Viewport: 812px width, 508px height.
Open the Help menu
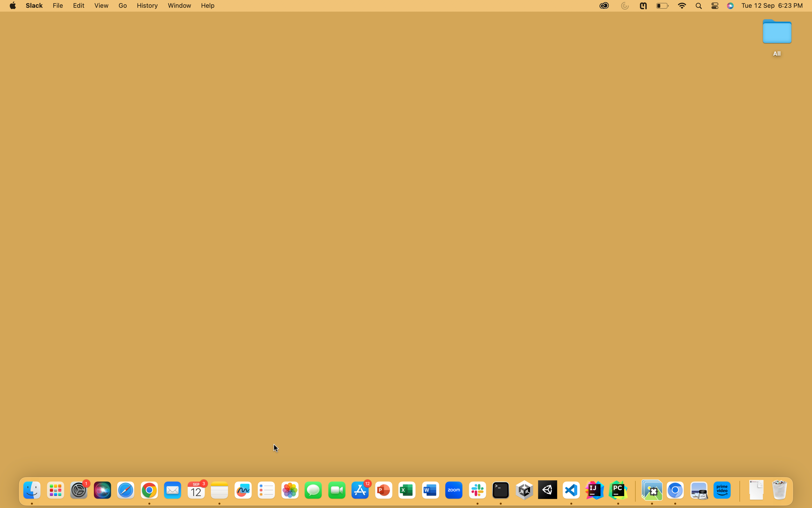207,6
